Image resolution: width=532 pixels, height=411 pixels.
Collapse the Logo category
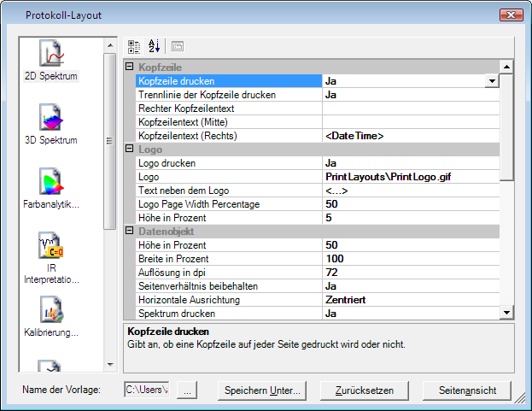pos(130,150)
